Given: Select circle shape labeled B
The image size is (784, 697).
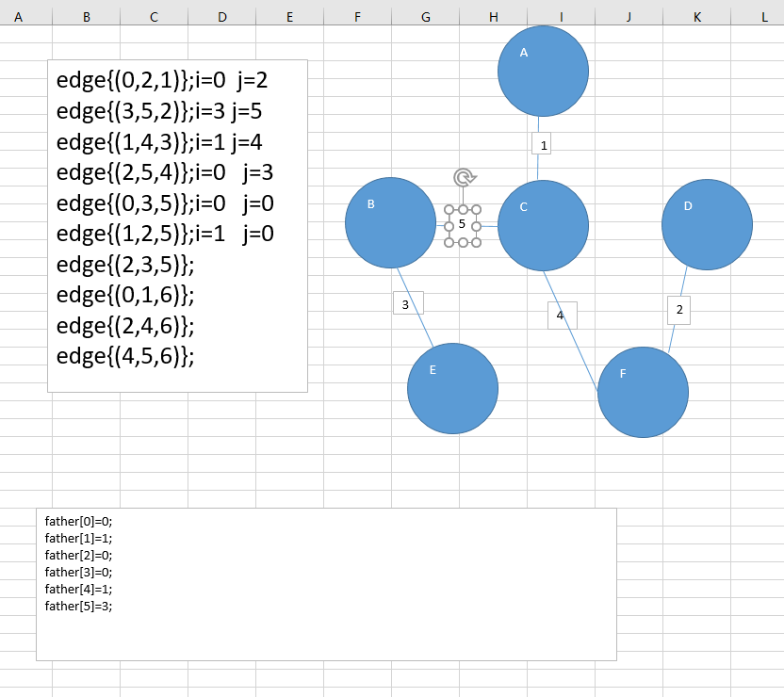Looking at the screenshot, I should [x=390, y=223].
